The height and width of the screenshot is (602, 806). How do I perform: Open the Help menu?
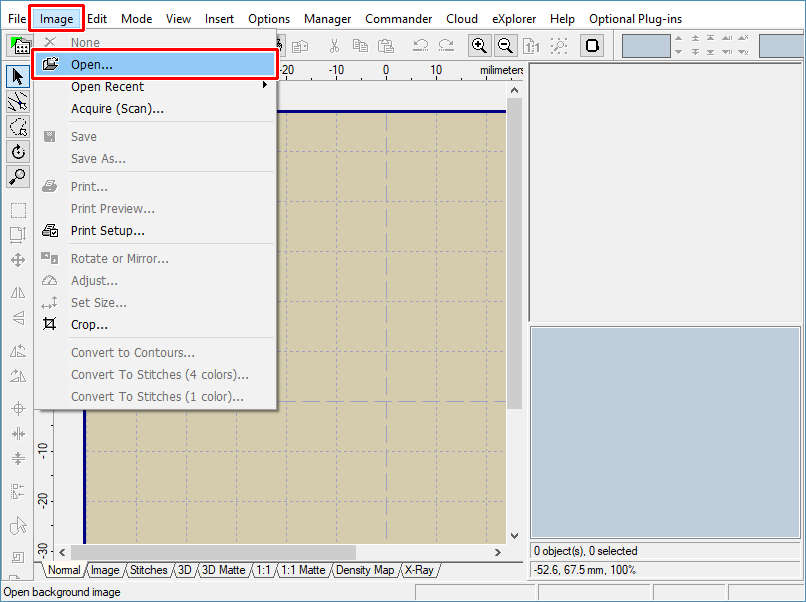[x=562, y=19]
